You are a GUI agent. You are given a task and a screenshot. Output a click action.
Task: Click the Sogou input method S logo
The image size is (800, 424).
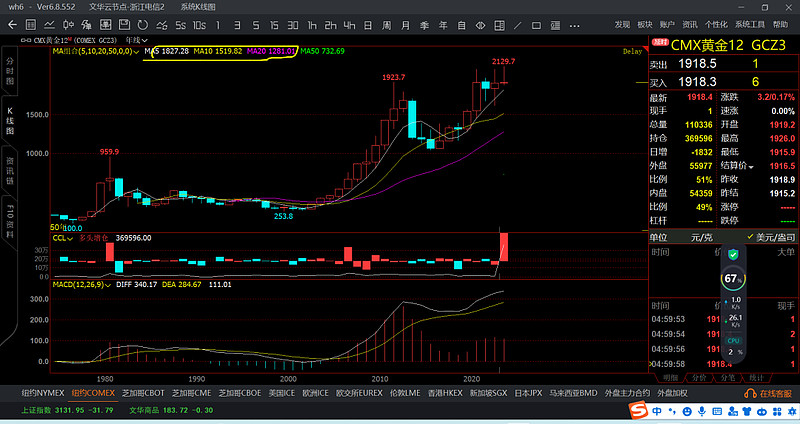(x=638, y=410)
